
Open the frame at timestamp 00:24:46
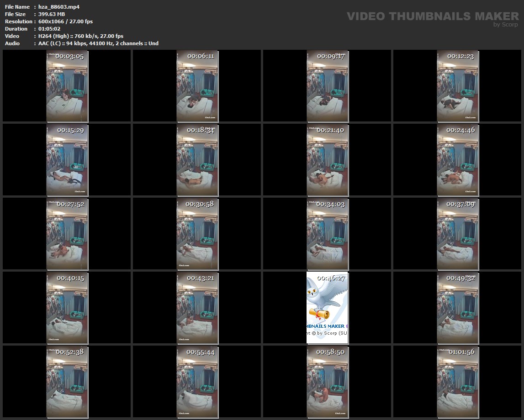[x=458, y=160]
